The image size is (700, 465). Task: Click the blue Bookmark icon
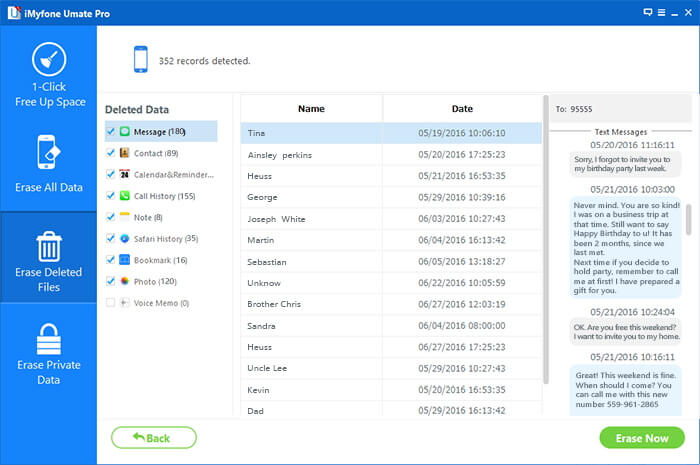[x=125, y=260]
